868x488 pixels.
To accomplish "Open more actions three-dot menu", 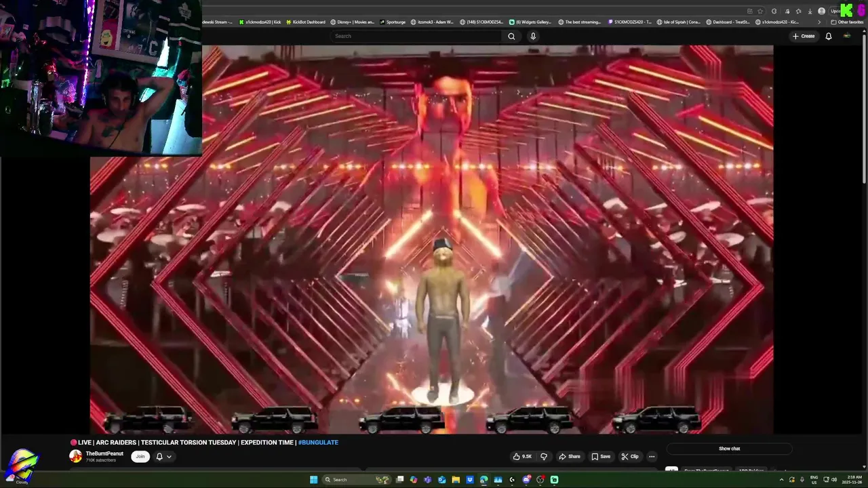I will point(652,456).
